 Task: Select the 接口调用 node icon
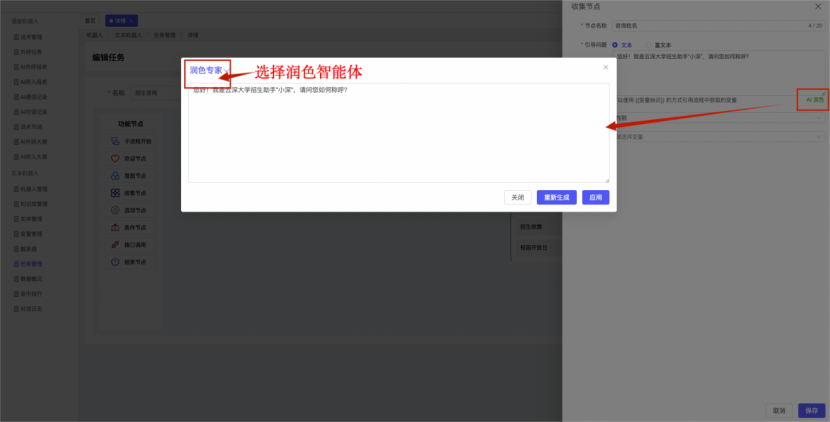(x=116, y=244)
